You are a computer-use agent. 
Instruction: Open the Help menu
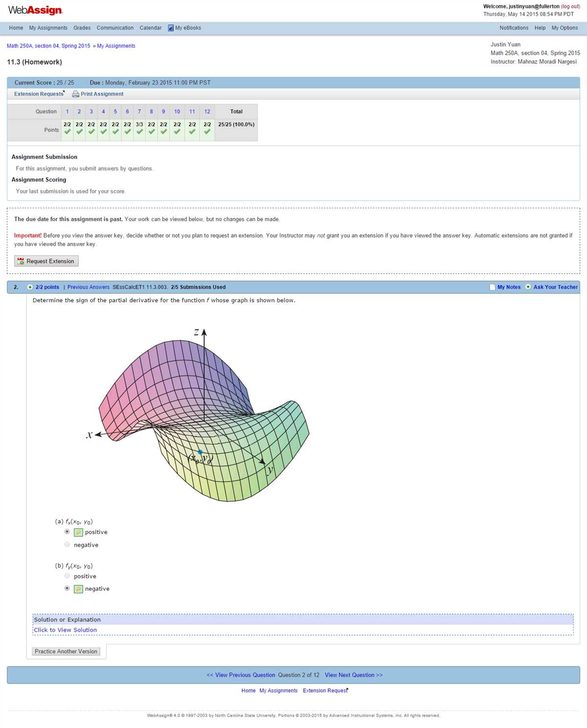[540, 28]
